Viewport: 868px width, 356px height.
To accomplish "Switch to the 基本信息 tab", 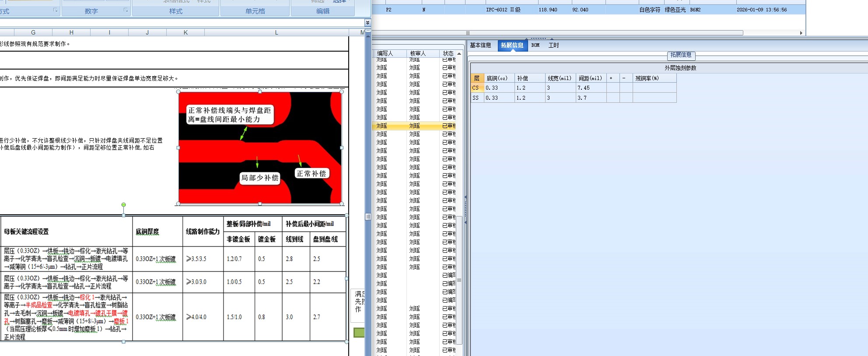I will (480, 45).
